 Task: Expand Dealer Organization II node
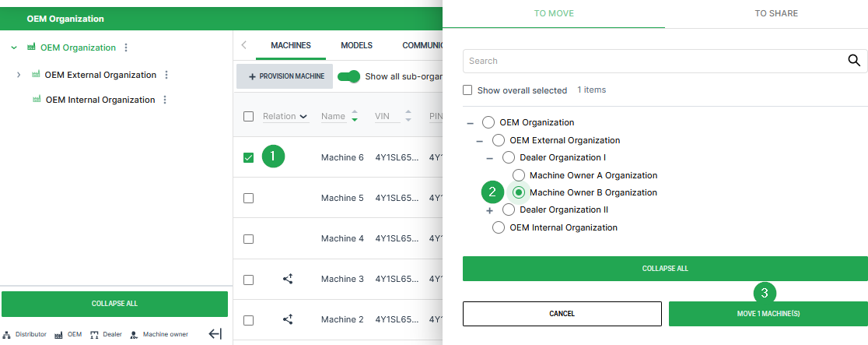click(490, 210)
